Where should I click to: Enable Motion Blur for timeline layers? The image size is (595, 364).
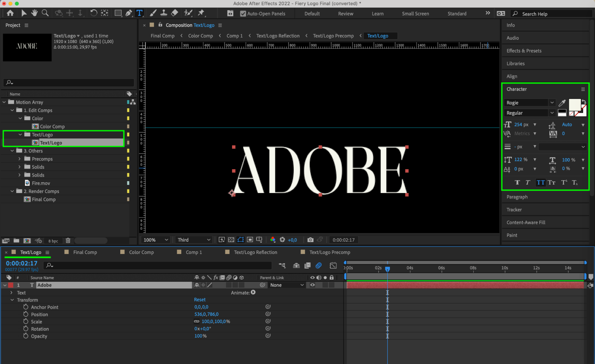pyautogui.click(x=319, y=265)
